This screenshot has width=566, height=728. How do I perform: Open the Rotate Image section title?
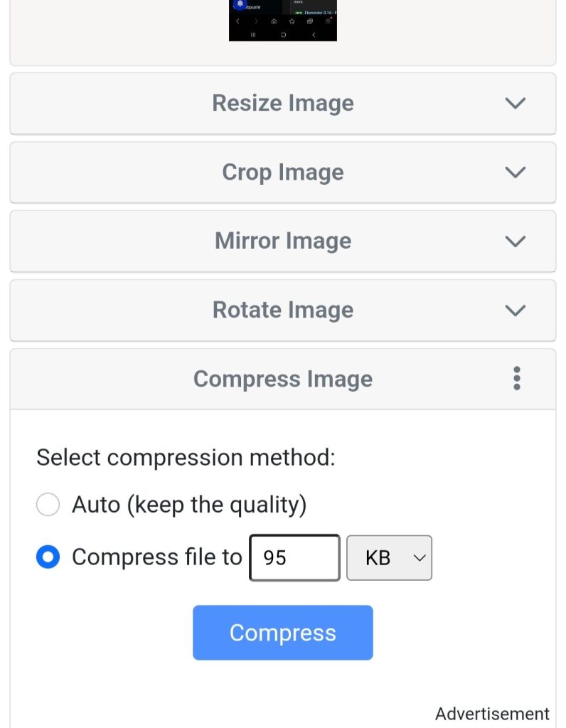(x=282, y=310)
